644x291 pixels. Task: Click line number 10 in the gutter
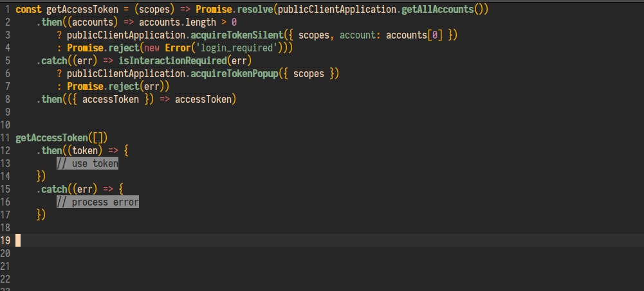pos(5,125)
